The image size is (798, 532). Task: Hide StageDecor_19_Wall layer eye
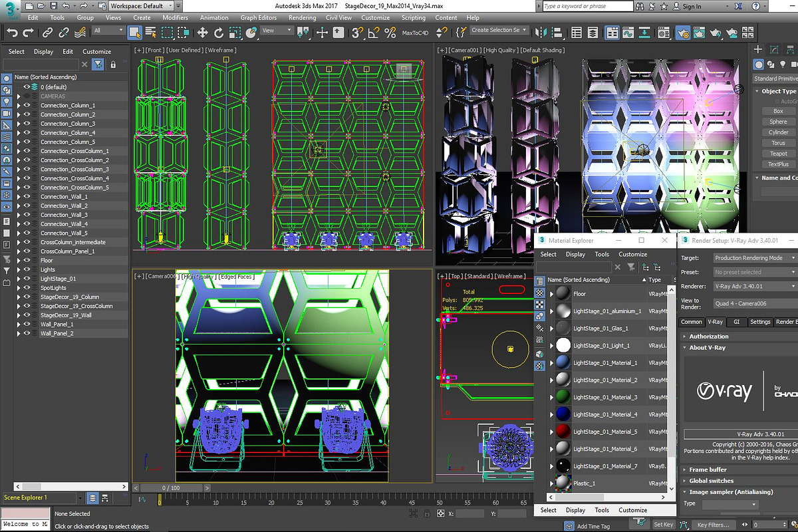click(x=27, y=315)
